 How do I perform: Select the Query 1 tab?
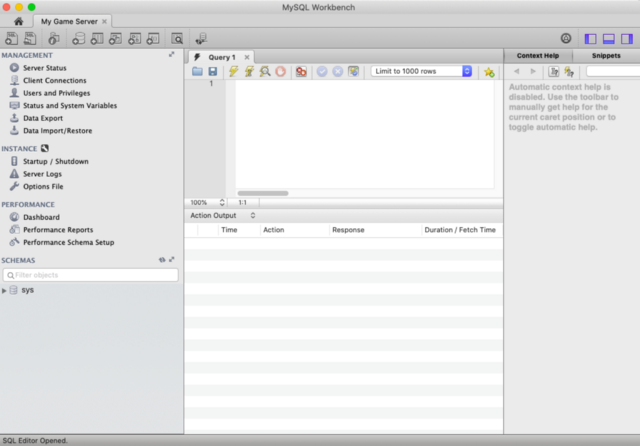point(222,57)
